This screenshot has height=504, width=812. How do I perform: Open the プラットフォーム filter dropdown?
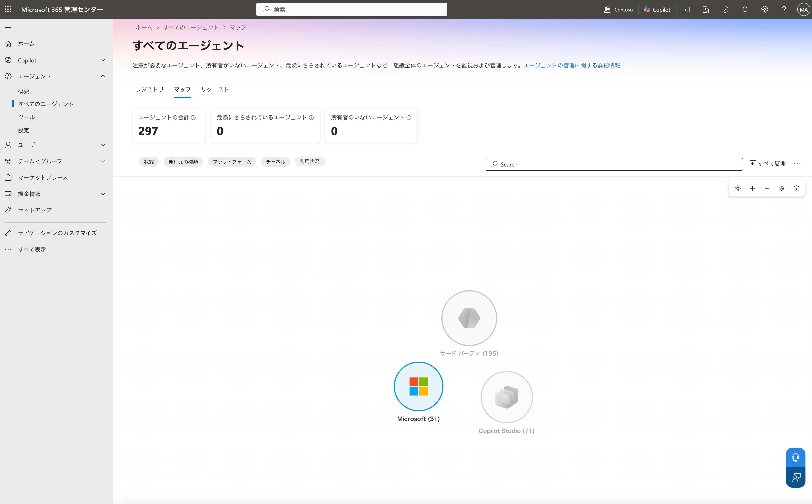pyautogui.click(x=232, y=162)
